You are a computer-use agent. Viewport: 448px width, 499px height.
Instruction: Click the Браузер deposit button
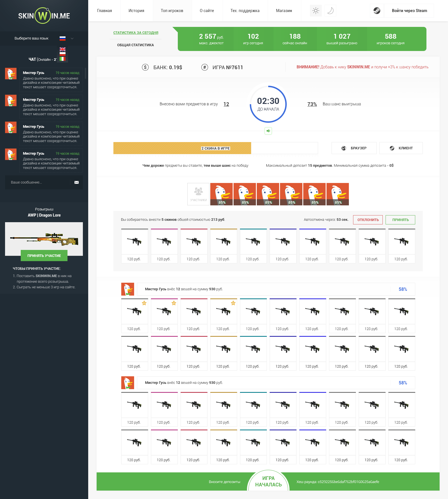coord(354,148)
